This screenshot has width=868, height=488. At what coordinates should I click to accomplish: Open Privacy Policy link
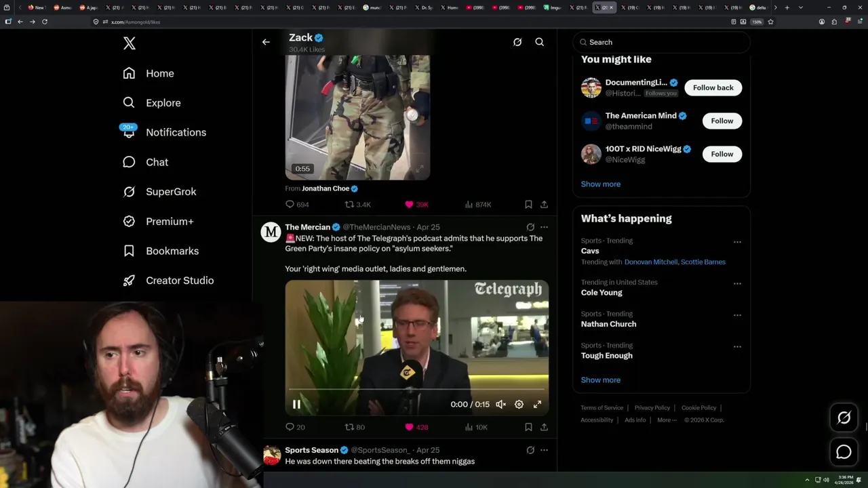[x=652, y=408]
